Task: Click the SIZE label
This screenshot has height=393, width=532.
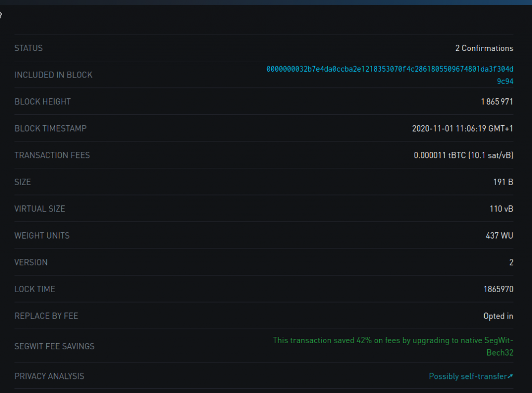Action: [x=23, y=182]
